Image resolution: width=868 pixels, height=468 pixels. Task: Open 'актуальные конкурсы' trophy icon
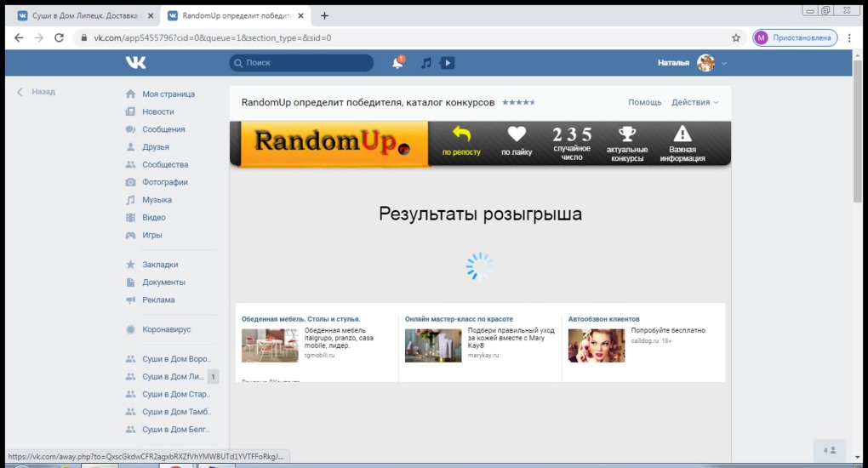(x=626, y=134)
